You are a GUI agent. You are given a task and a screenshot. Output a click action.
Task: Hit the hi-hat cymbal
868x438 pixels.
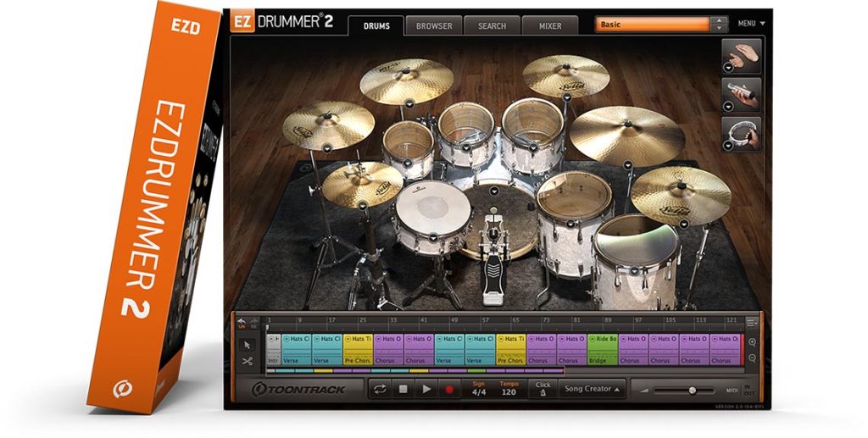[x=363, y=184]
